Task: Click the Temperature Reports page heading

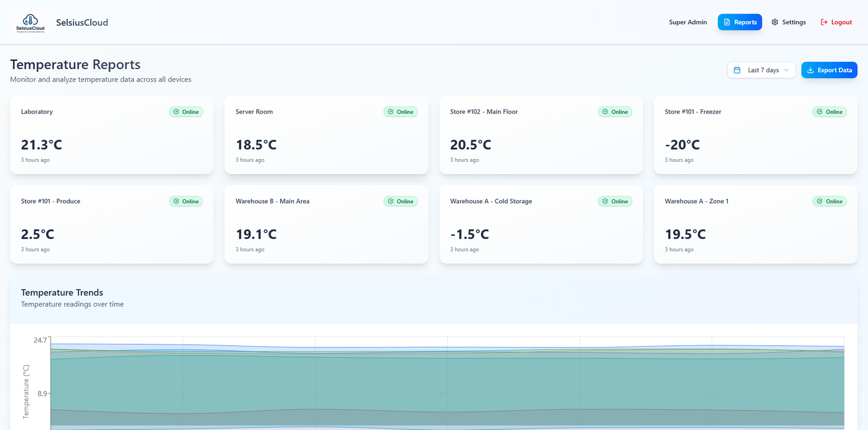Action: click(x=75, y=65)
